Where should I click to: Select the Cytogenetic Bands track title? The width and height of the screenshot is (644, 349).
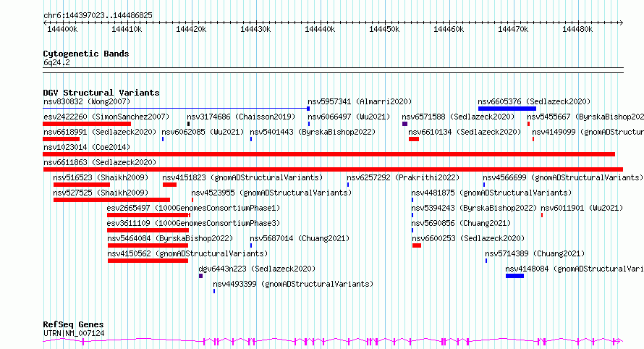pos(86,54)
